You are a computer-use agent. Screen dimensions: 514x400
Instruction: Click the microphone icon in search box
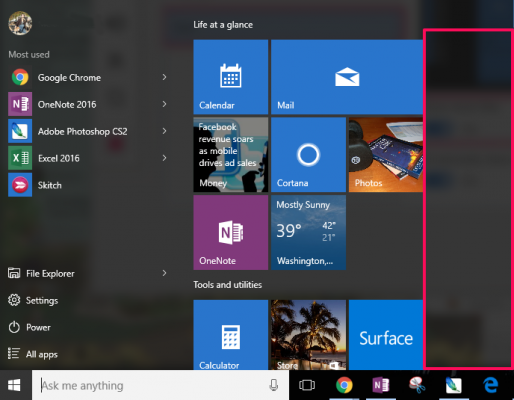274,385
